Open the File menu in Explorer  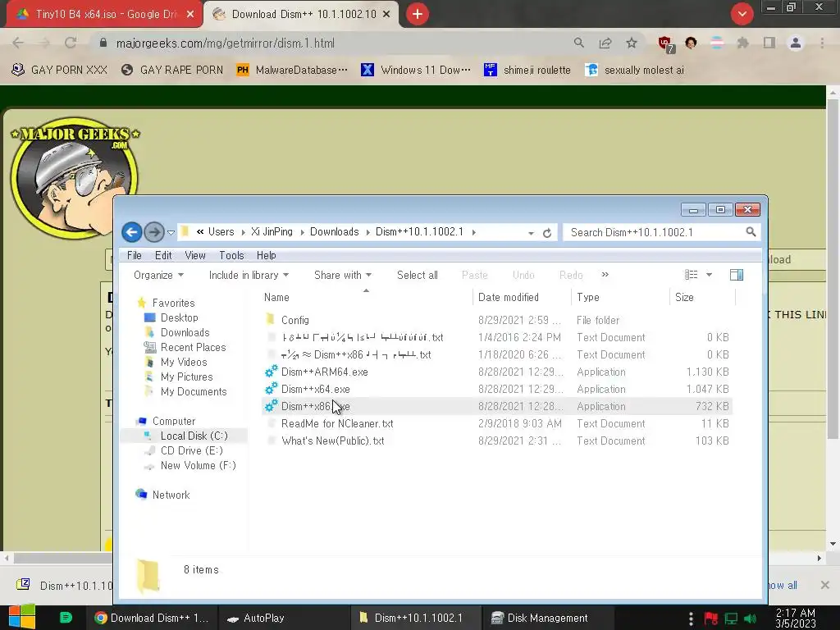[134, 256]
